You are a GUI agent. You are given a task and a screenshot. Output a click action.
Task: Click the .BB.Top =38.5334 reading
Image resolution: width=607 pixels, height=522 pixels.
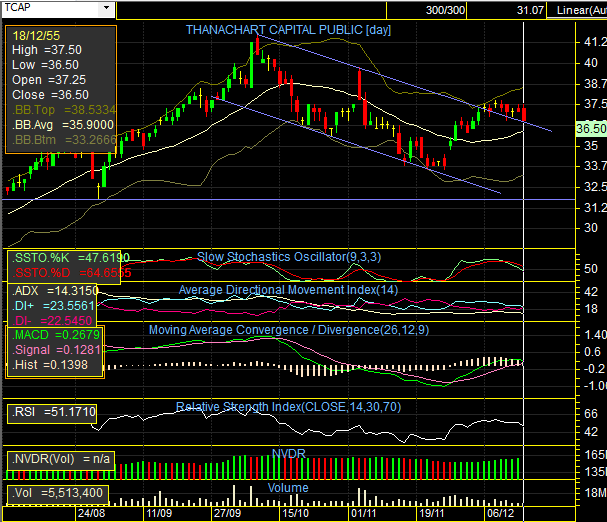tap(64, 110)
